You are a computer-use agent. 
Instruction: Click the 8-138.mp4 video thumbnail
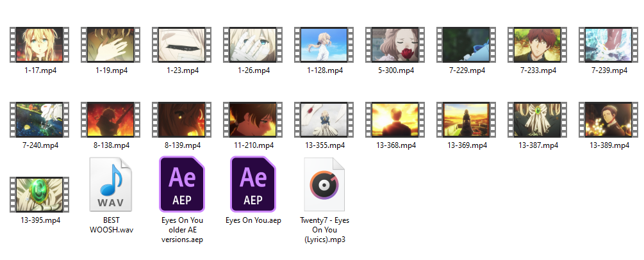tap(110, 120)
